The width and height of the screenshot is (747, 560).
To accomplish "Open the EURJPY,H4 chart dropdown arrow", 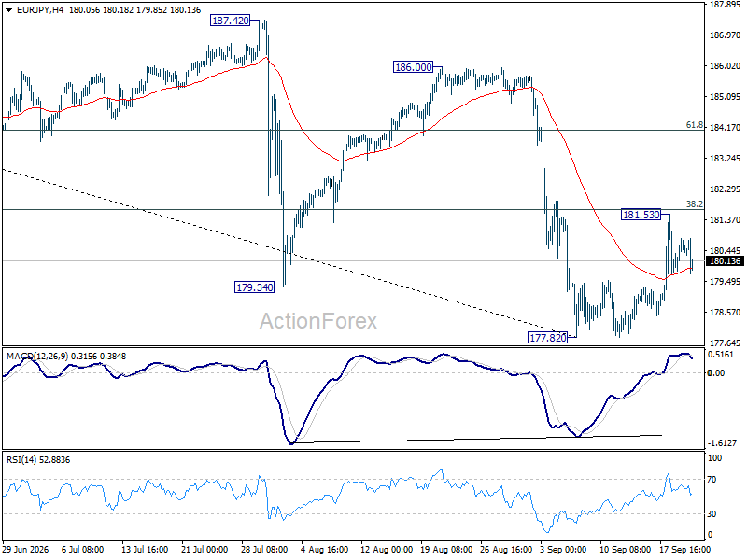I will [8, 10].
